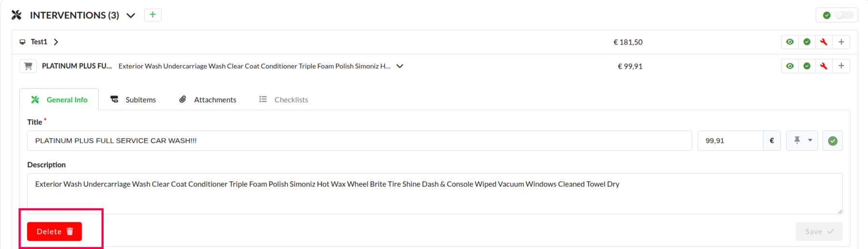Screen dimensions: 868x249
Task: Toggle visibility eye for PLATINUM PLUS intervention
Action: pos(790,66)
